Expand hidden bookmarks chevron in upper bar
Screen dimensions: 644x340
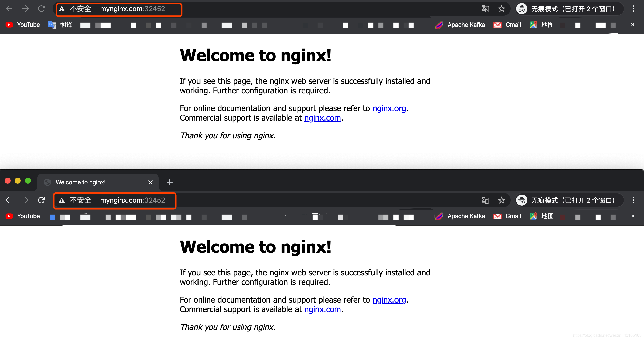tap(633, 25)
